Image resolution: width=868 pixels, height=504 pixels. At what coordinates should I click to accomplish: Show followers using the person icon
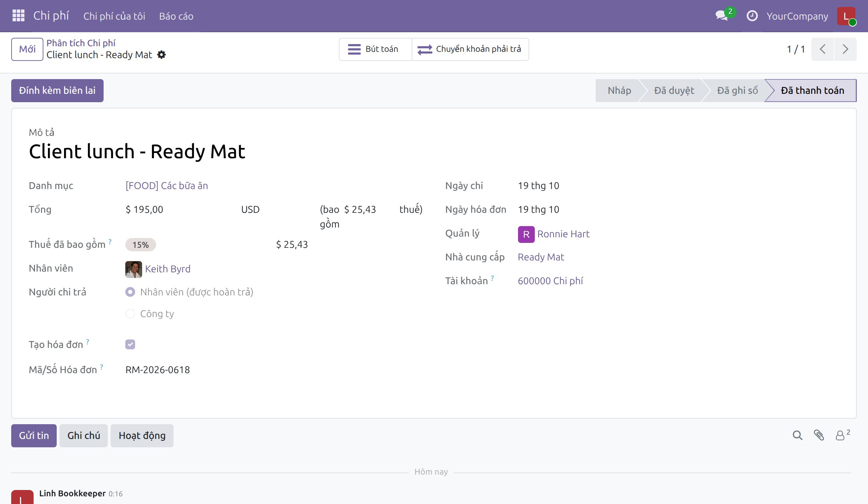[842, 435]
